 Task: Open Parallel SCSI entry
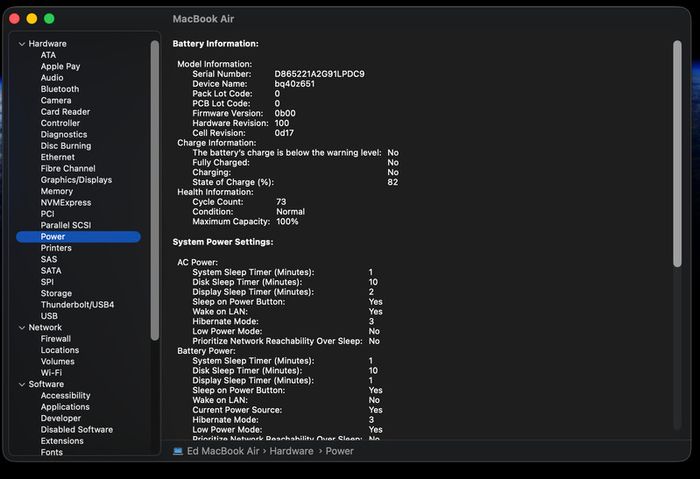(x=66, y=225)
